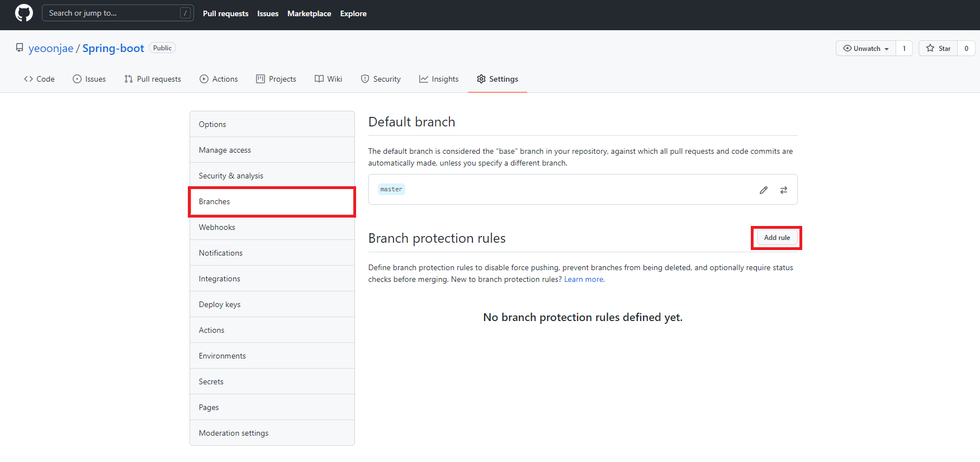Follow the Learn more link
Viewport: 980px width, 462px height.
(584, 279)
